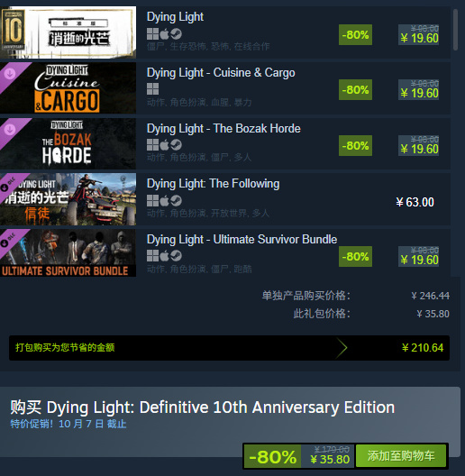Open The Bozak Horde thumbnail image
The width and height of the screenshot is (465, 476).
click(68, 143)
